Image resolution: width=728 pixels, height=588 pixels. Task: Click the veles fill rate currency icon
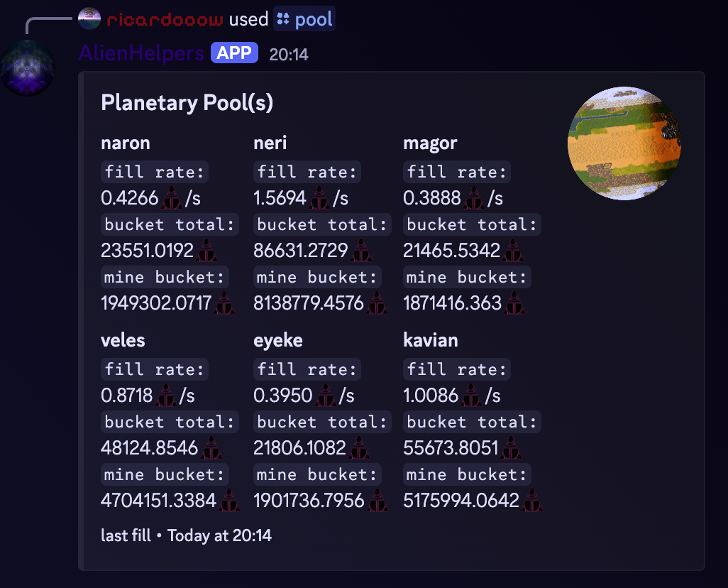(x=166, y=396)
